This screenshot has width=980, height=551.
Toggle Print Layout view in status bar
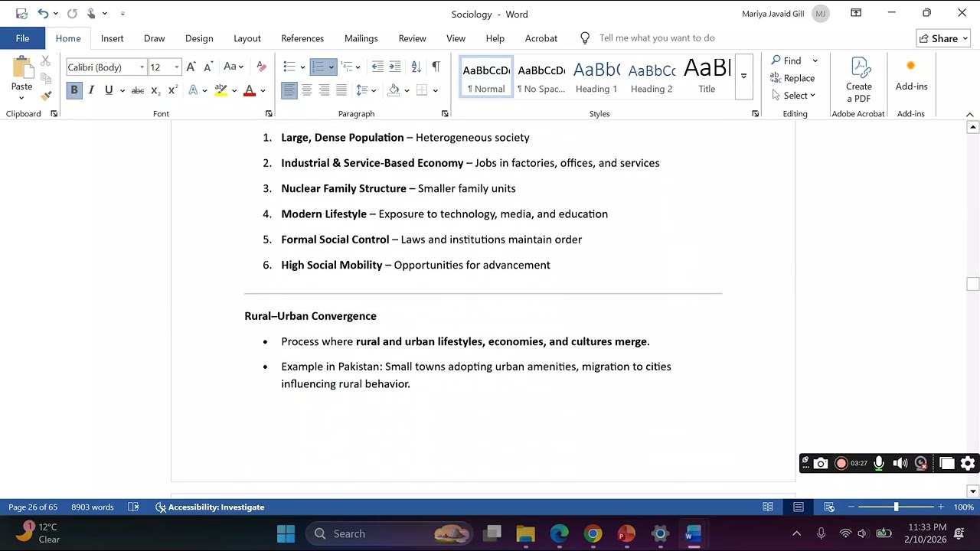[x=799, y=507]
